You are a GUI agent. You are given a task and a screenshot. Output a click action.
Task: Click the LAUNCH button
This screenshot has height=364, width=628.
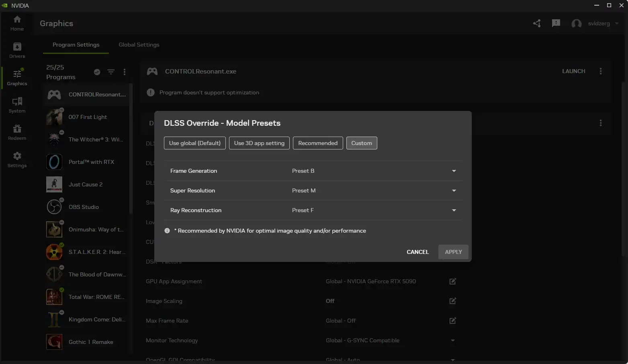click(574, 71)
